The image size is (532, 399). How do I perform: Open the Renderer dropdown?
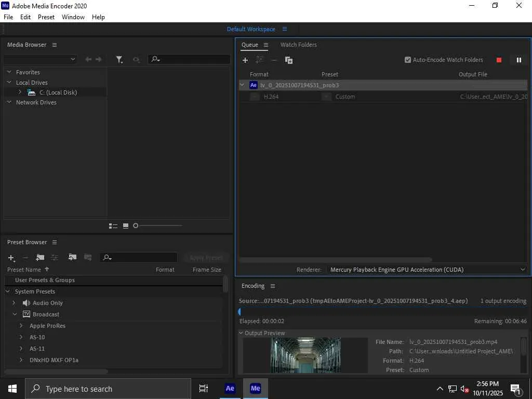(427, 270)
